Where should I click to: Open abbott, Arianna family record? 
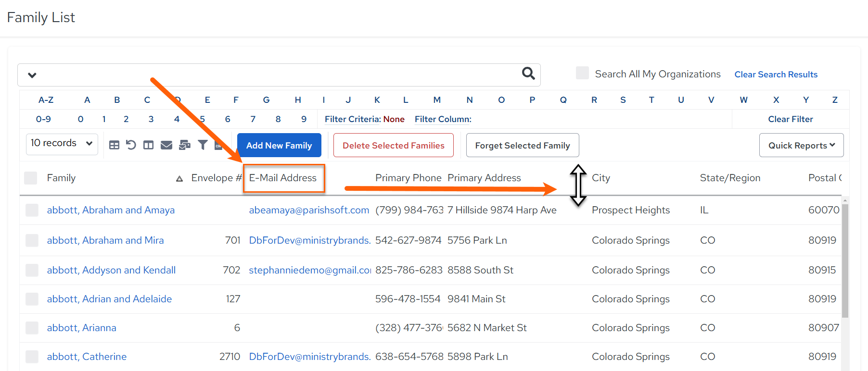(81, 328)
